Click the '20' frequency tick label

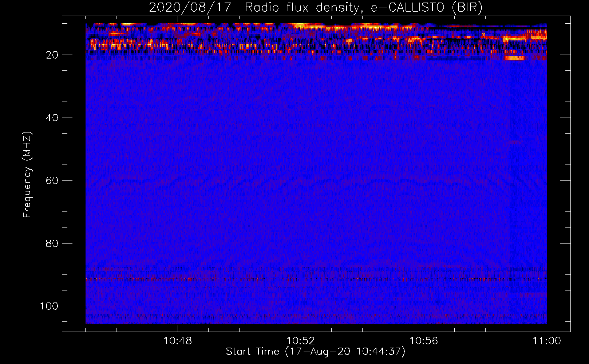(x=52, y=55)
